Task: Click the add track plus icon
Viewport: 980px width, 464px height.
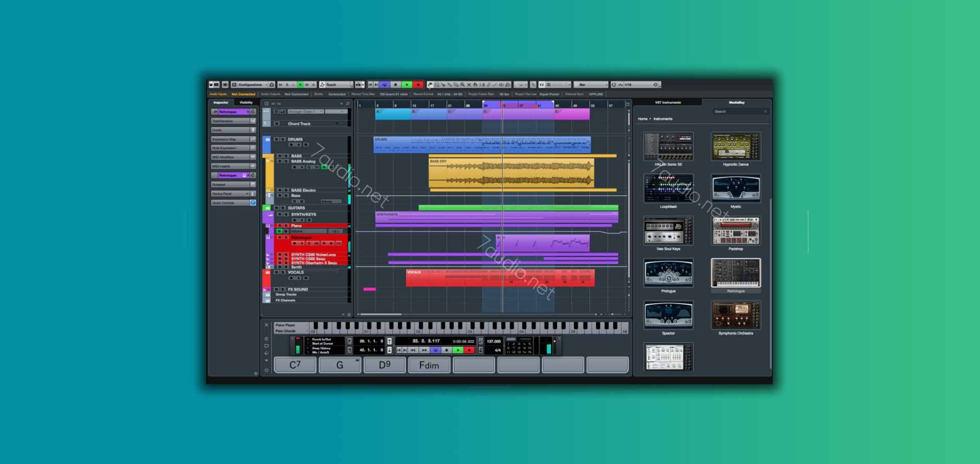Action: tap(341, 104)
